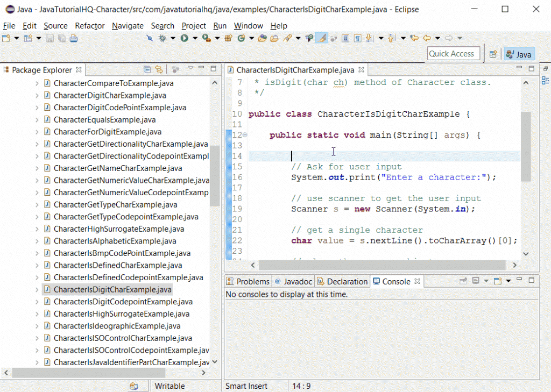The image size is (551, 392).
Task: Open the Help menu
Action: coord(279,26)
